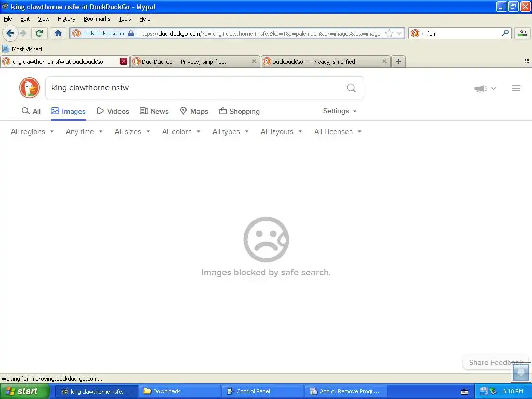Click the URL address field
Viewport: 532px width, 399px height.
260,33
